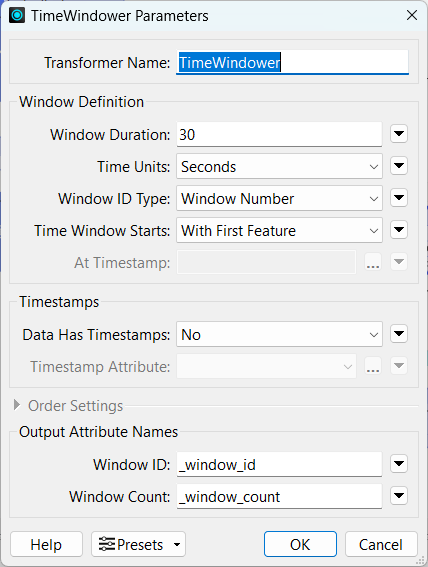The width and height of the screenshot is (428, 567).
Task: Open the Time Units dropdown
Action: click(279, 166)
